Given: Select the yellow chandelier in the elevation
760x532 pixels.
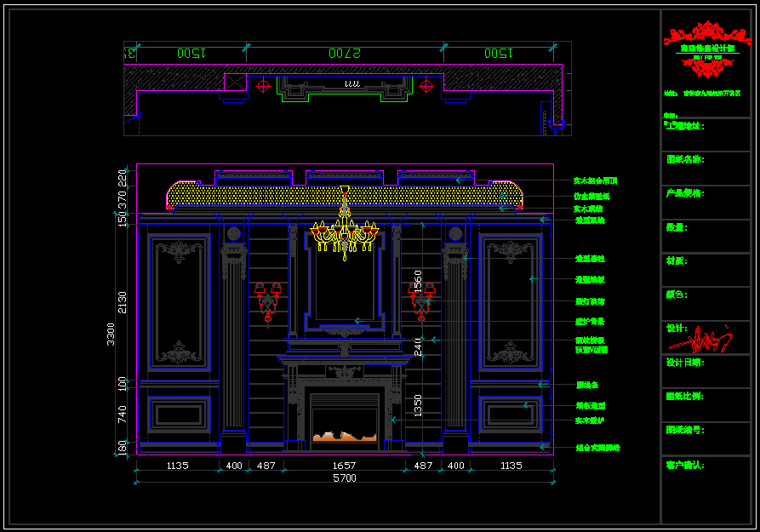Looking at the screenshot, I should [x=345, y=232].
